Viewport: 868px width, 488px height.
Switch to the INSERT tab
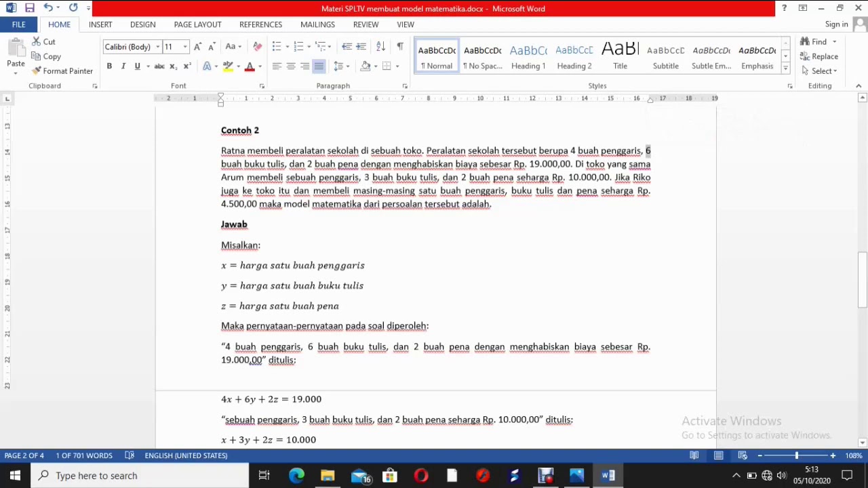point(100,24)
